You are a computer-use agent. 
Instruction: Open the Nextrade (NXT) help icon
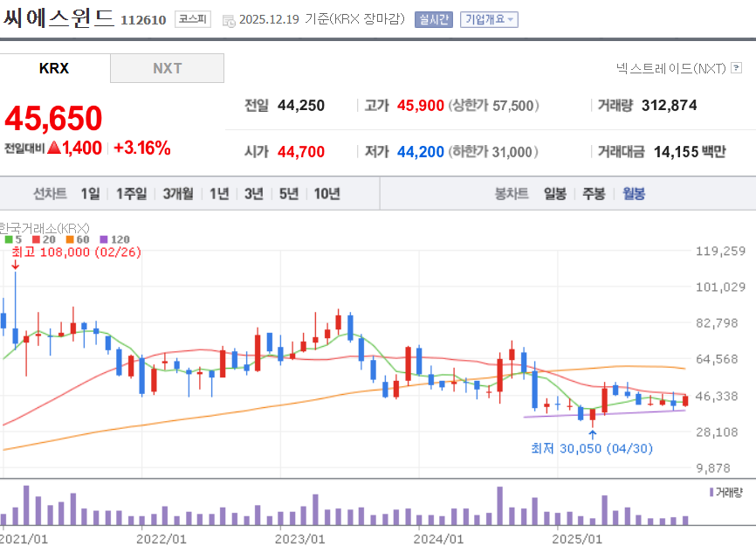coord(736,67)
